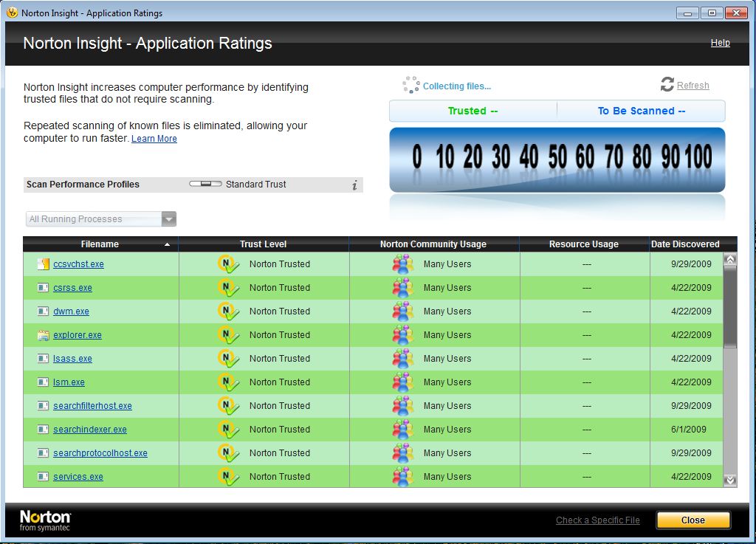Viewport: 756px width, 544px height.
Task: Open the searchfilterhost.exe file link
Action: coord(92,406)
